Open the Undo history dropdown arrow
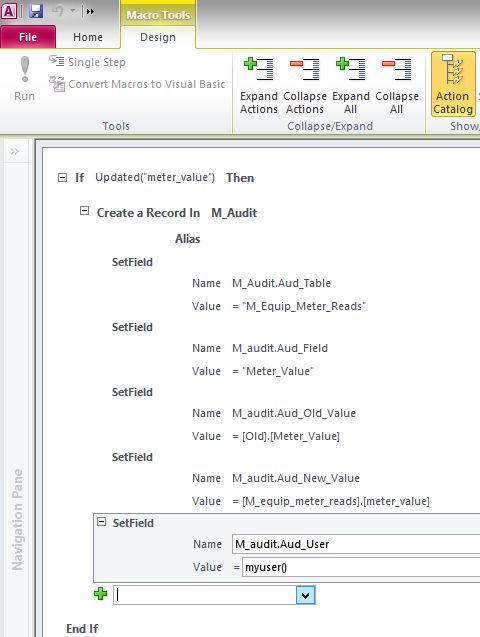Viewport: 480px width, 637px height. point(73,11)
